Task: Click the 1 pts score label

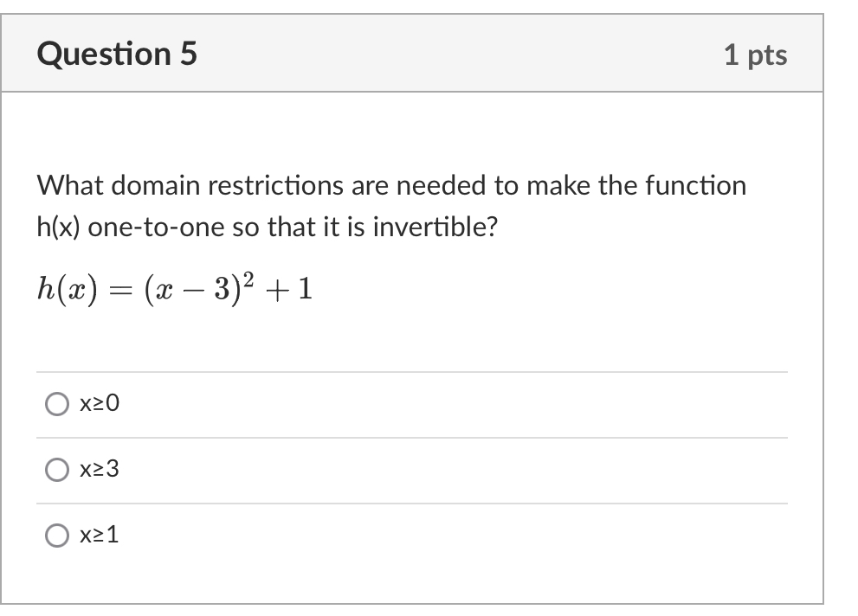Action: coord(755,55)
